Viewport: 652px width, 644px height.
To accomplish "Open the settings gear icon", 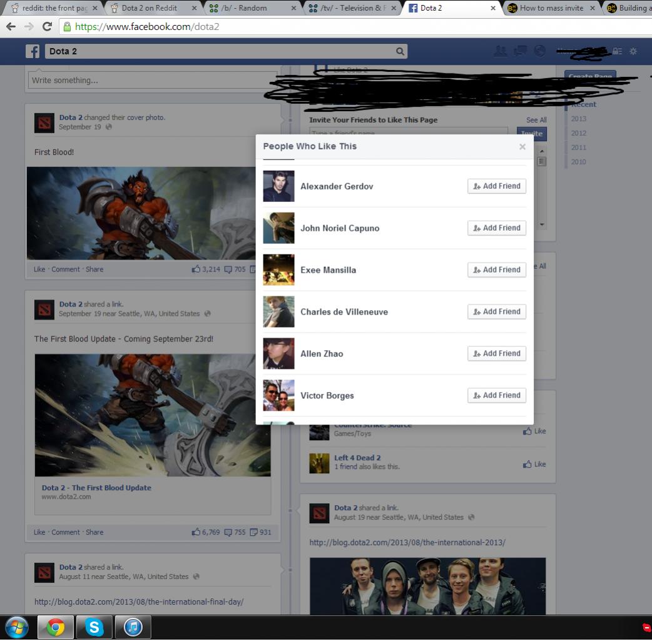I will 633,51.
